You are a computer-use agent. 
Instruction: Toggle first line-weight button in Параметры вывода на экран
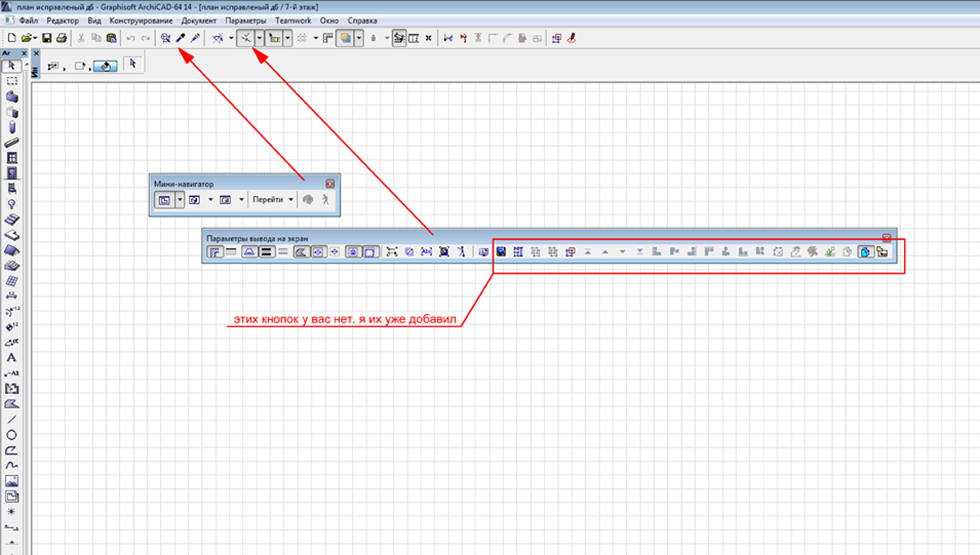[213, 251]
